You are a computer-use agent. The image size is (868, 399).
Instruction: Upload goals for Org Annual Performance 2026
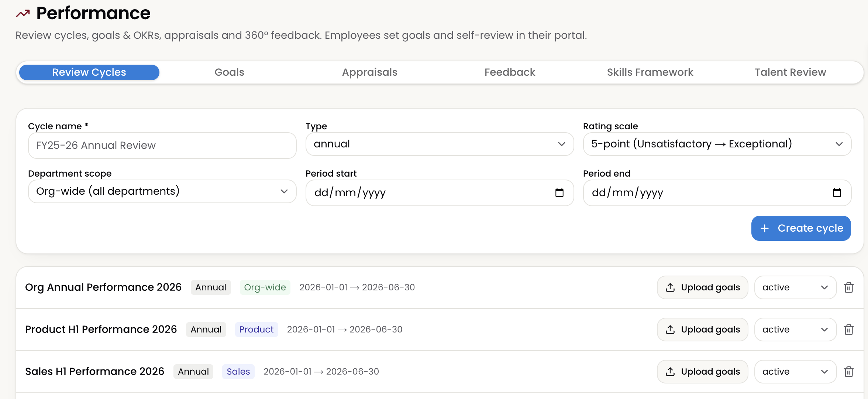click(x=703, y=287)
